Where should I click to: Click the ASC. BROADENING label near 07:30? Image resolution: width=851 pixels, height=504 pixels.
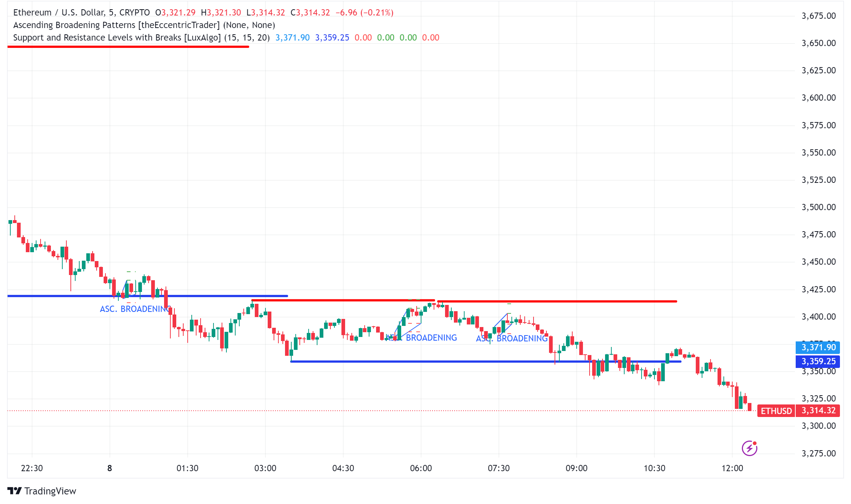pos(512,338)
